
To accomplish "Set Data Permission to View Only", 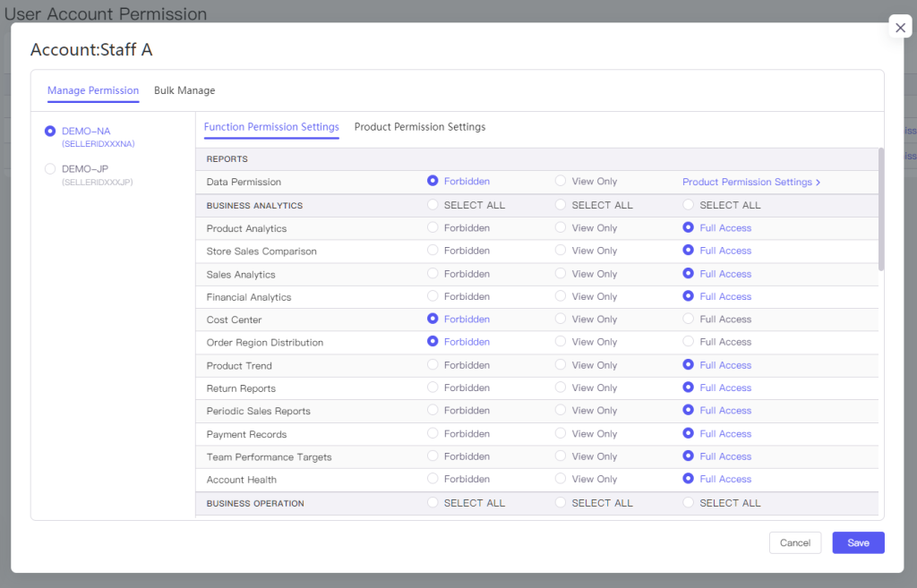I will (x=561, y=181).
